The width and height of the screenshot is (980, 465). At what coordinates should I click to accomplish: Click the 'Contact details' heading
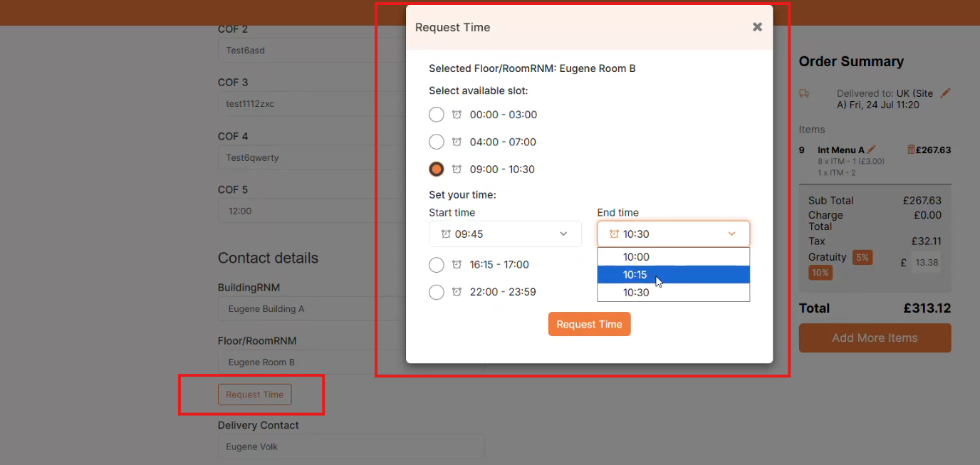268,258
